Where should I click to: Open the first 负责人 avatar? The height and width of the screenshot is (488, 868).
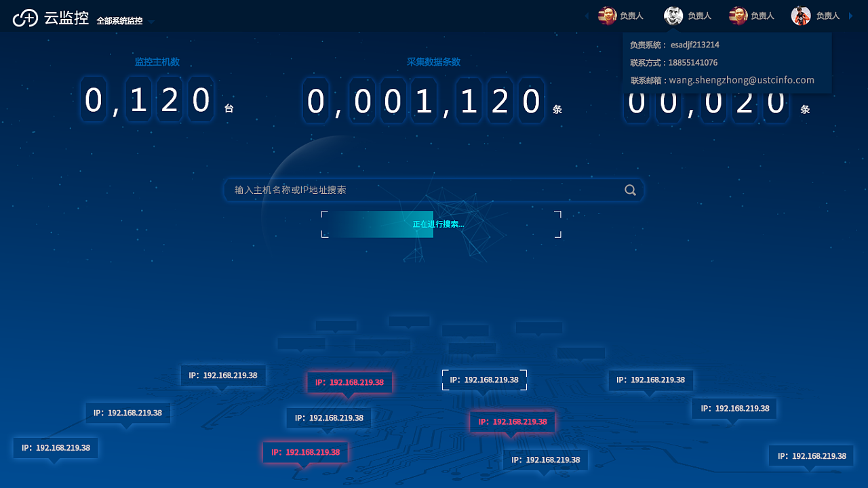tap(608, 15)
